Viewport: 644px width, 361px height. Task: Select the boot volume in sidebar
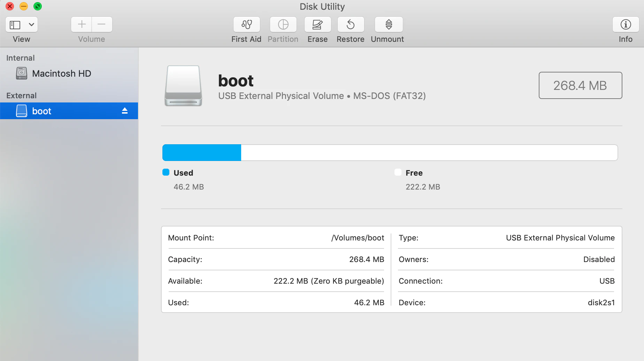69,111
